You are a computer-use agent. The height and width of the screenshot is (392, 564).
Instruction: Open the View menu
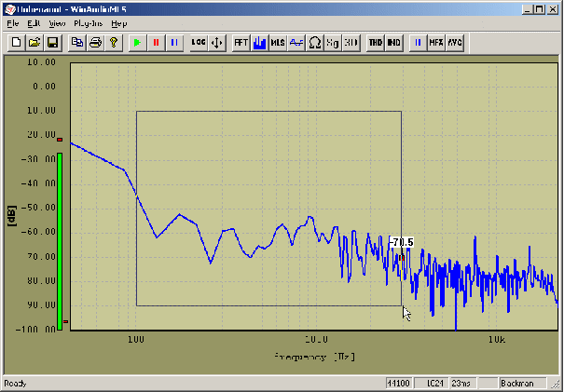pos(57,22)
